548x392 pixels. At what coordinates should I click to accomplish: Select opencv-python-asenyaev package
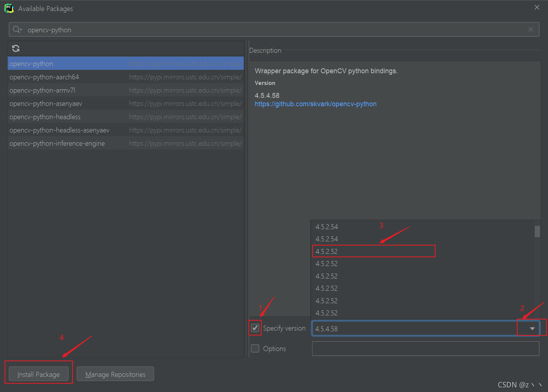125,104
